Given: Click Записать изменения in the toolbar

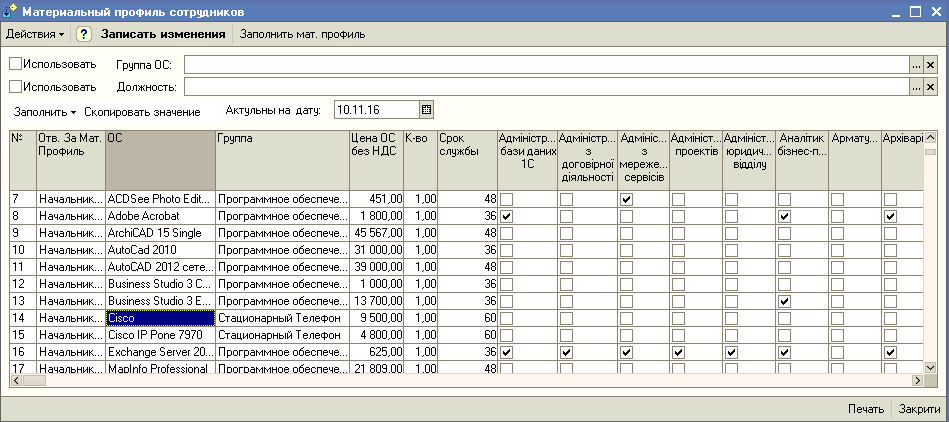Looking at the screenshot, I should coord(162,34).
